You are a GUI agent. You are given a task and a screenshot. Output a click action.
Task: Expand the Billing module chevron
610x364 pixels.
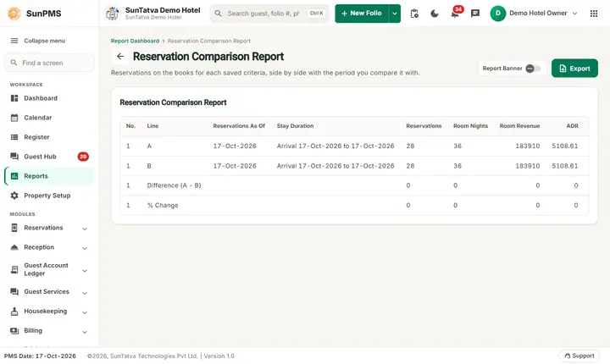[85, 332]
